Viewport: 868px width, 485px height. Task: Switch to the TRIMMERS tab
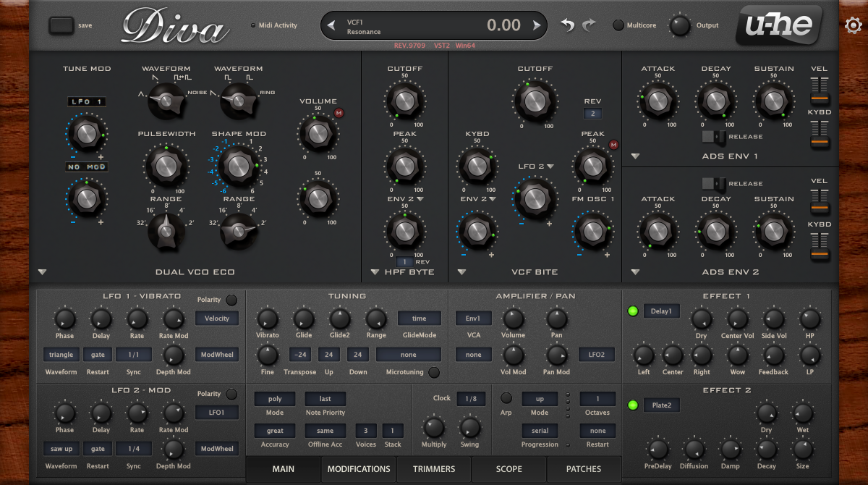click(x=434, y=469)
